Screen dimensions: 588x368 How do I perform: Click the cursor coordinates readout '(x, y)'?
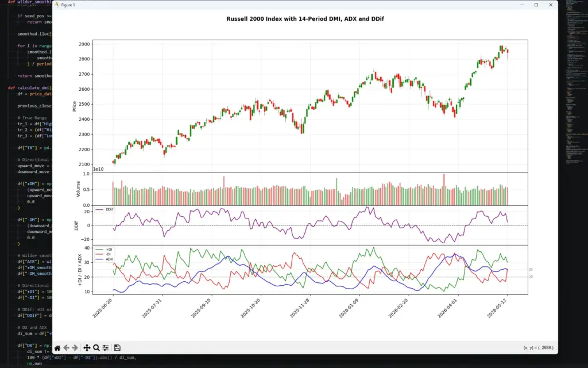(x=538, y=348)
